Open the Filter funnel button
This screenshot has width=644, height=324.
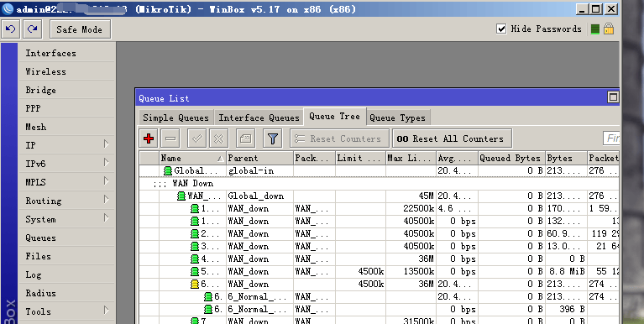tap(273, 138)
